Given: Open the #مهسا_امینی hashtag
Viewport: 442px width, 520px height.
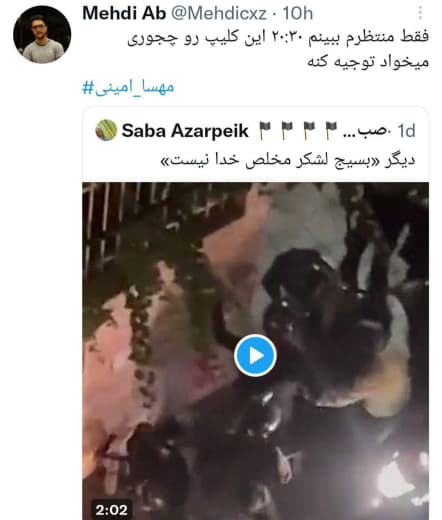Looking at the screenshot, I should [x=128, y=88].
